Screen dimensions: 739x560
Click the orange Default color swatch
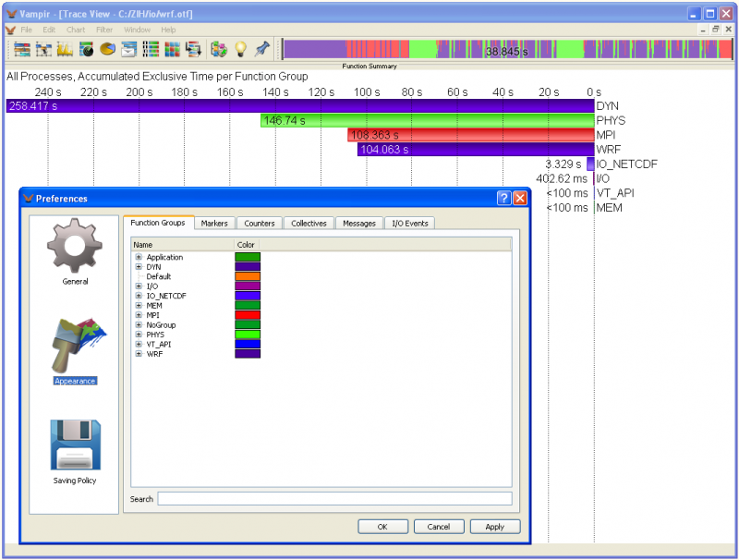point(248,276)
